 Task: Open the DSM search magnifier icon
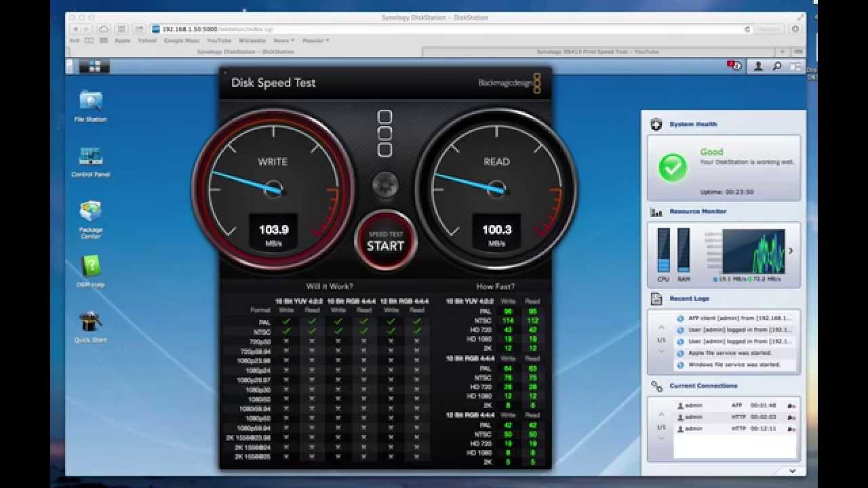[x=776, y=66]
